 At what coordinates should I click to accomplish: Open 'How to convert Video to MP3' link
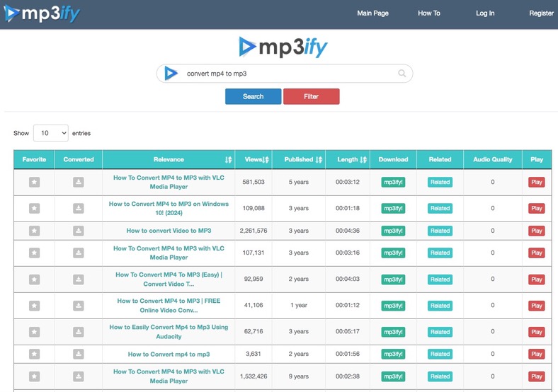169,231
